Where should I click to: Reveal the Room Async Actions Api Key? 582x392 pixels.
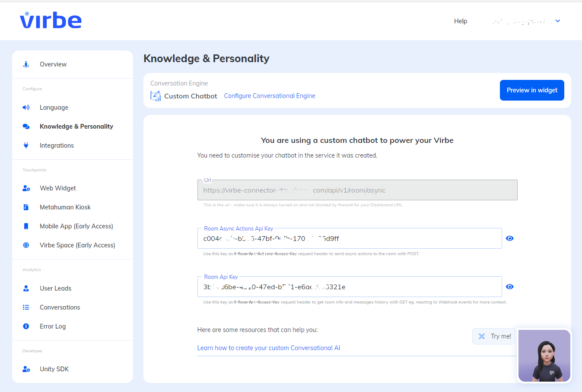coord(510,238)
